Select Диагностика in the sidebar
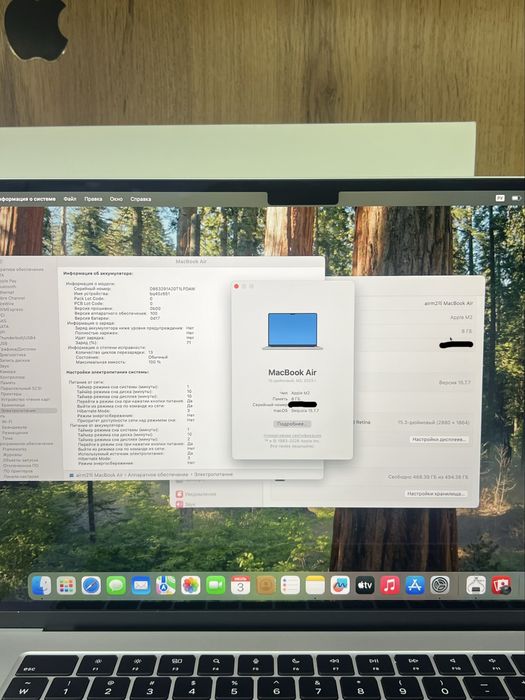 [x=13, y=354]
